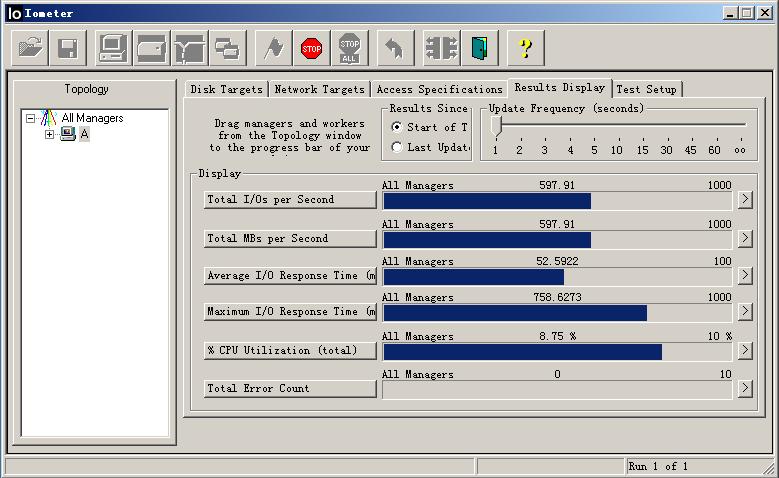Open Help with the yellow question mark icon
This screenshot has width=779, height=478.
pos(526,47)
